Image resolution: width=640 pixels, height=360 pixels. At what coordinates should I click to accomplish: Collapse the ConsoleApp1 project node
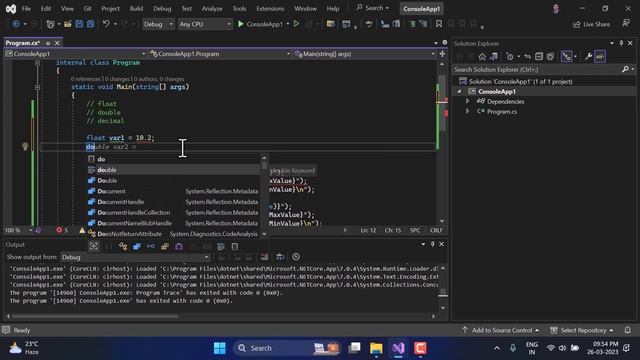(x=460, y=91)
